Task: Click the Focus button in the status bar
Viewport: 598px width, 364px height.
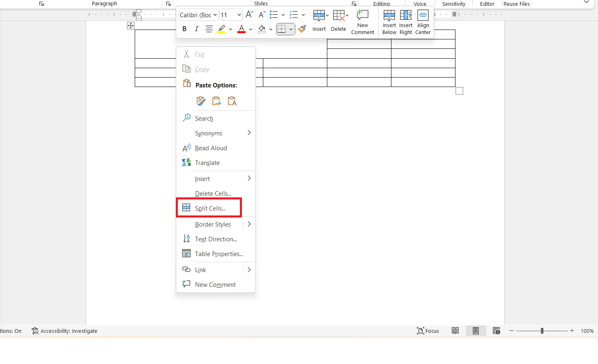Action: (x=428, y=331)
